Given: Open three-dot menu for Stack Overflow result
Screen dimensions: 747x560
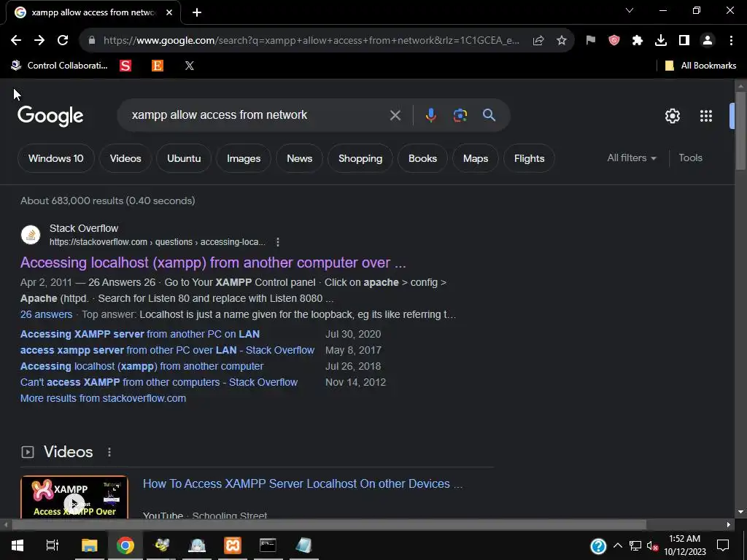Looking at the screenshot, I should (x=278, y=242).
